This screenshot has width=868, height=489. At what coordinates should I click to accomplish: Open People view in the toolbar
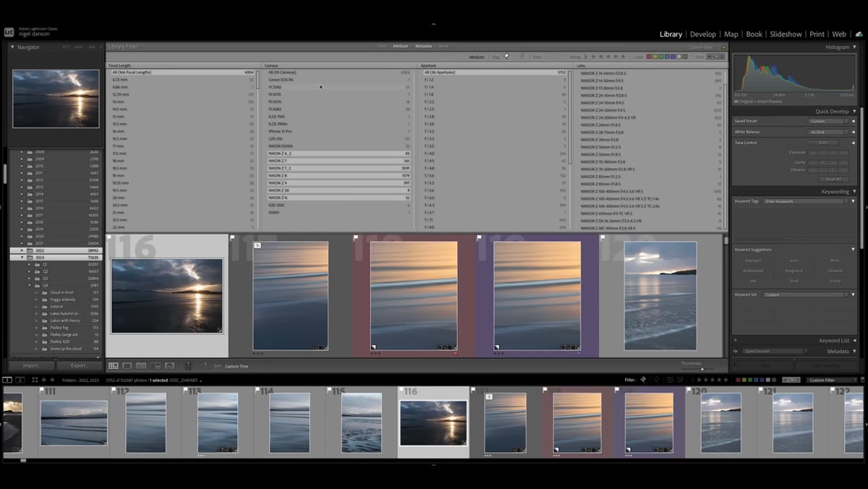[170, 366]
